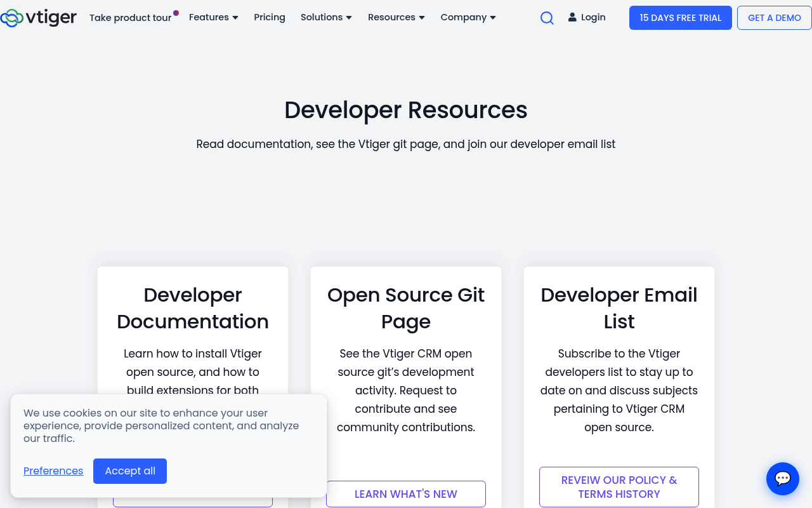
Task: Expand the Solutions dropdown menu
Action: pos(326,17)
